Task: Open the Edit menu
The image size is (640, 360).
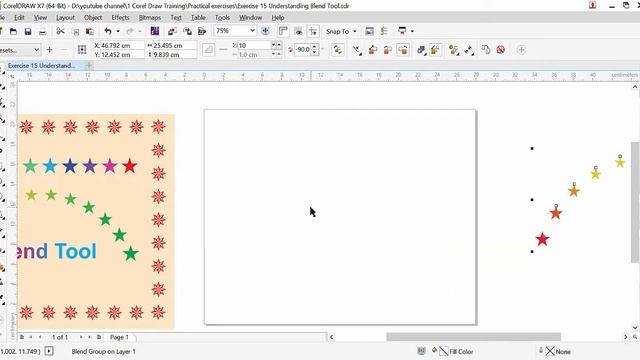Action: pos(19,18)
